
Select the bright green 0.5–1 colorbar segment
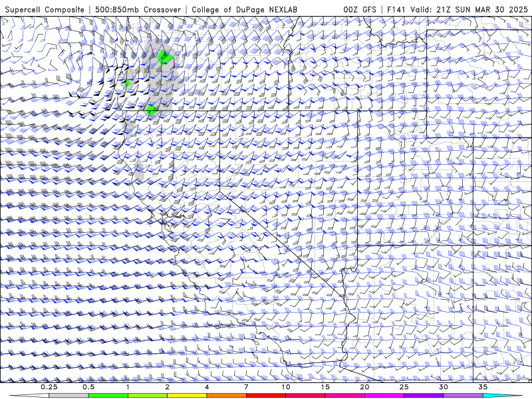tap(108, 396)
